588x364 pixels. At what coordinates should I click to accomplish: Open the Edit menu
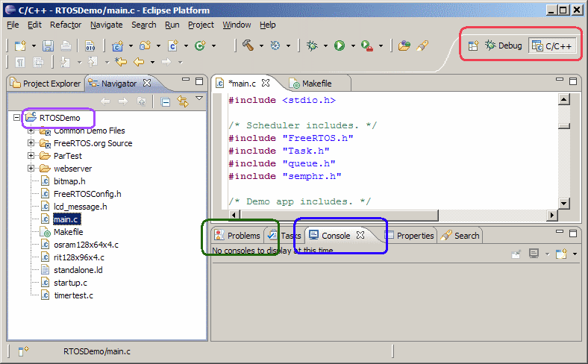pos(34,25)
